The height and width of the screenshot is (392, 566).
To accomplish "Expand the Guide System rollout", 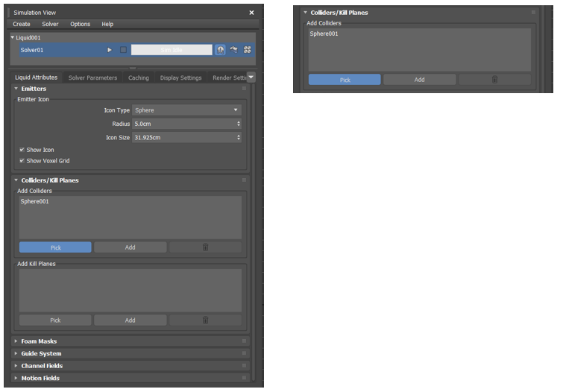I will (16, 353).
